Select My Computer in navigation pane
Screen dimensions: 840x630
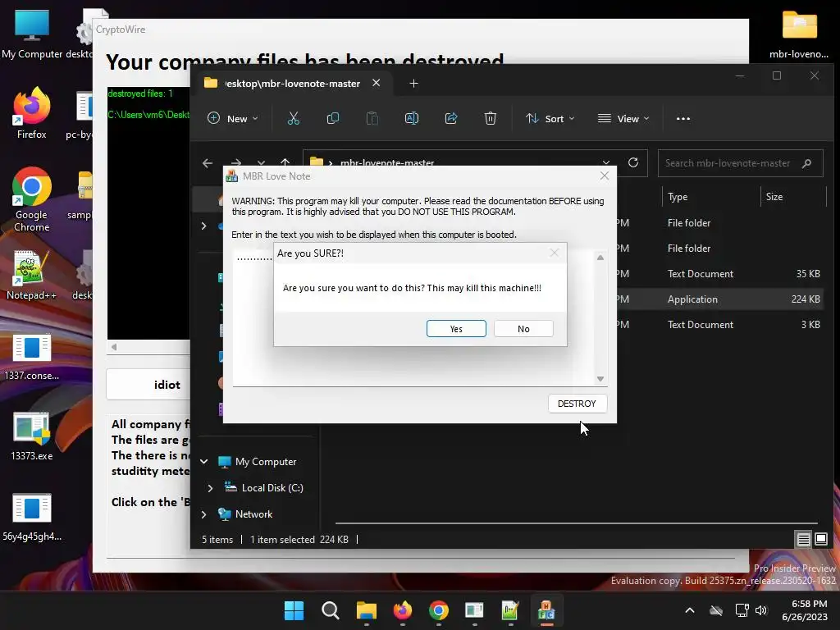point(257,461)
